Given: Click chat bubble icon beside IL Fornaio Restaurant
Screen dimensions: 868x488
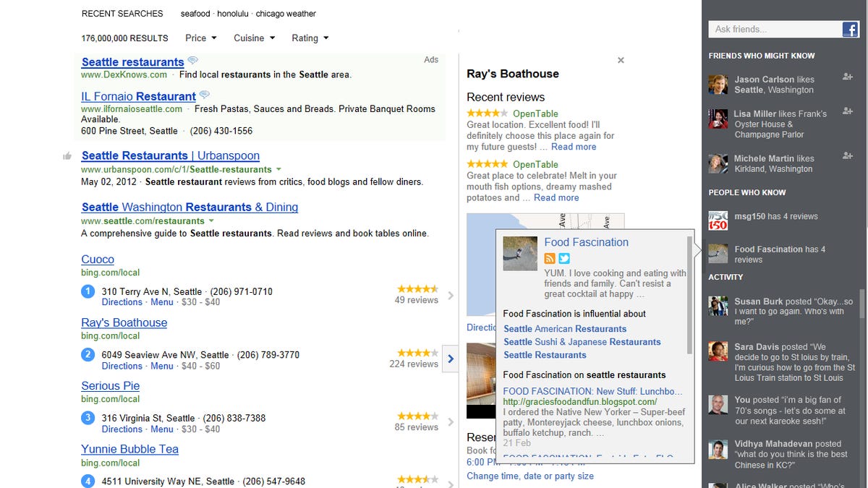Looking at the screenshot, I should click(205, 95).
